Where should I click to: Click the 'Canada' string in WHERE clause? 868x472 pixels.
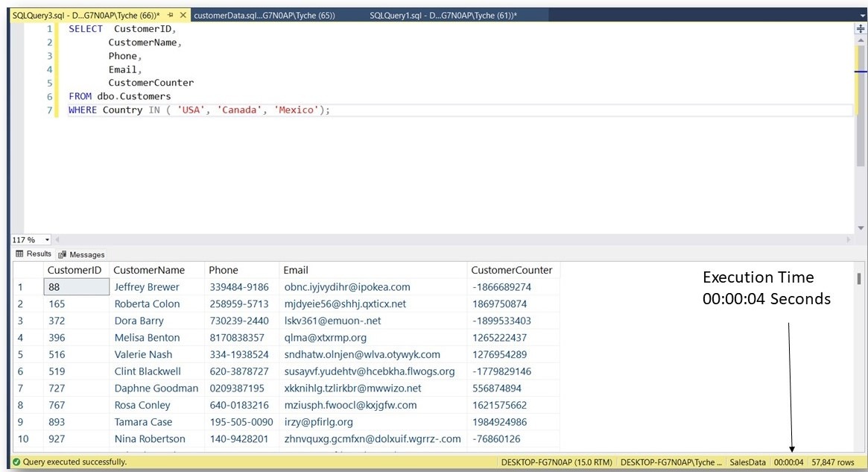pos(239,110)
